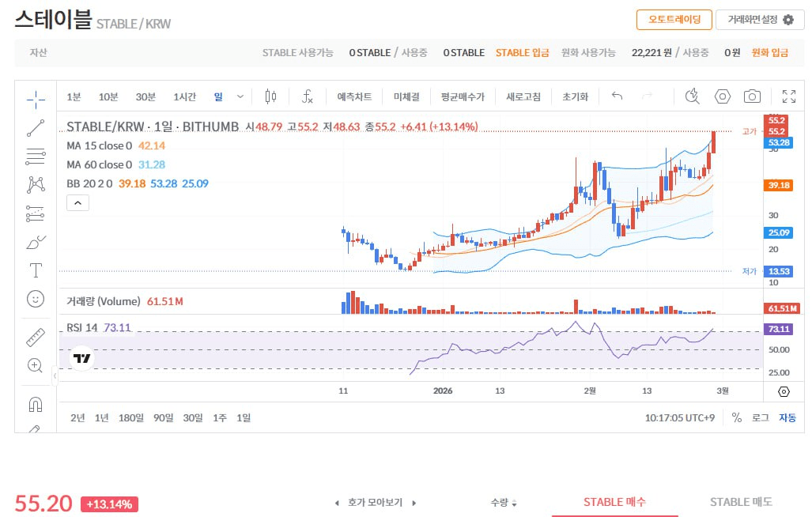Collapse the indicator legend with the up arrow

(77, 202)
